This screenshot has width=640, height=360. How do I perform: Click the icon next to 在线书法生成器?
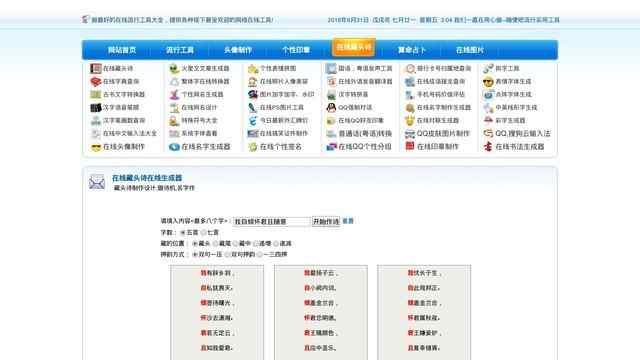click(488, 147)
